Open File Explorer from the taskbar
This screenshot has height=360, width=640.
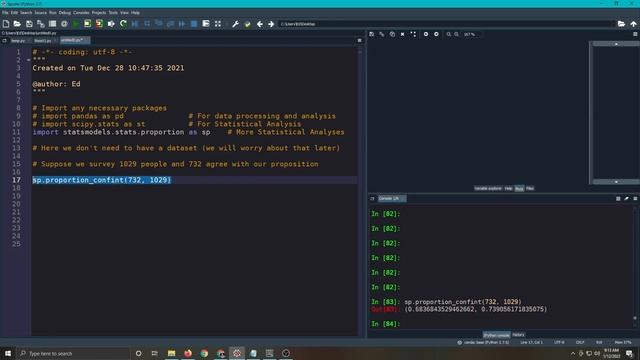(x=171, y=353)
